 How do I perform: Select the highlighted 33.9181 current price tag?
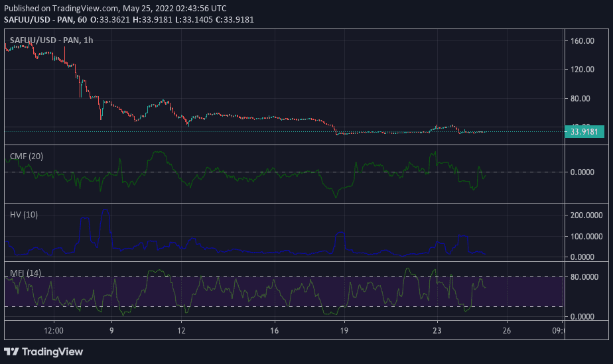584,131
